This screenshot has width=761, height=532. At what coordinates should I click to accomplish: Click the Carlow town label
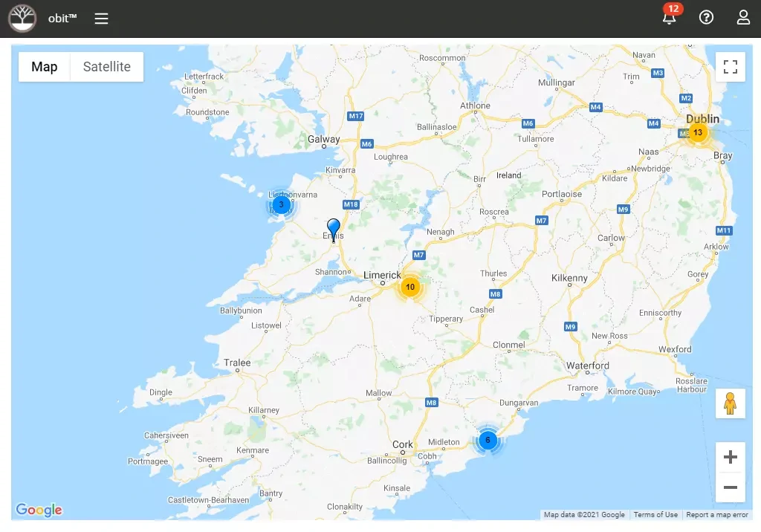611,238
